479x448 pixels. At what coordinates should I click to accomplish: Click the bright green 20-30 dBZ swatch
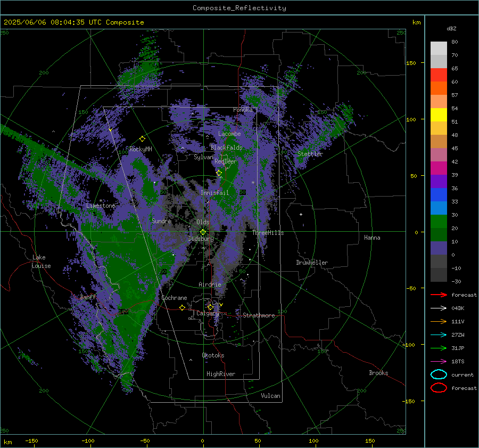pyautogui.click(x=439, y=222)
